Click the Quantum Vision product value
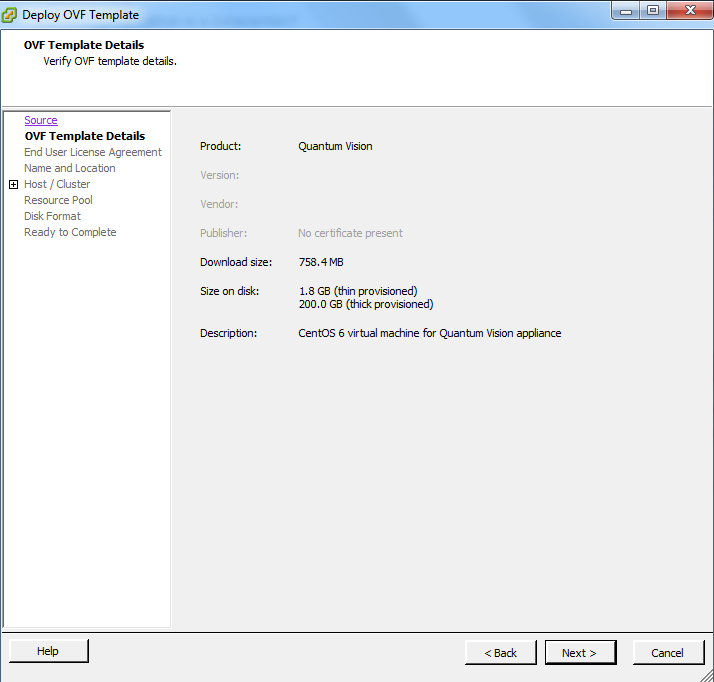 [335, 146]
